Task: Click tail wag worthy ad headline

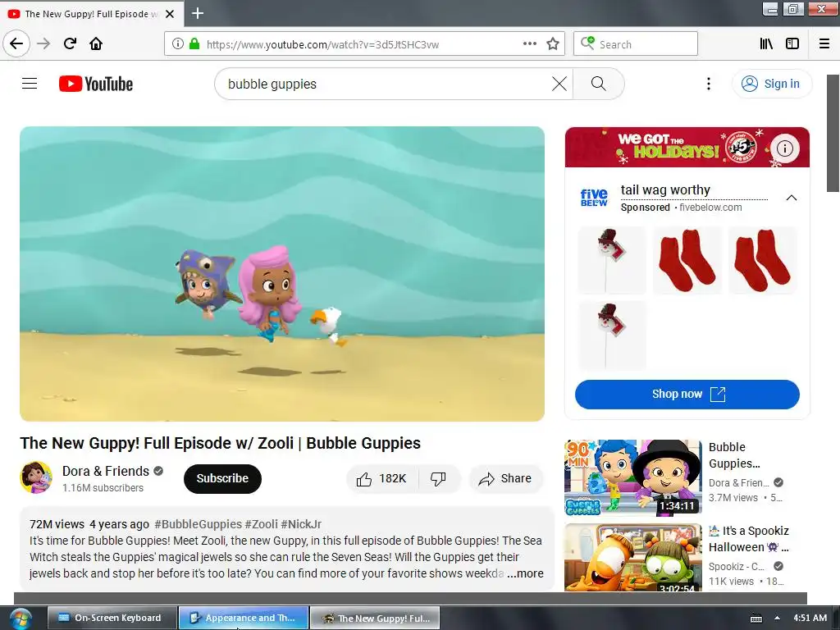Action: coord(665,189)
